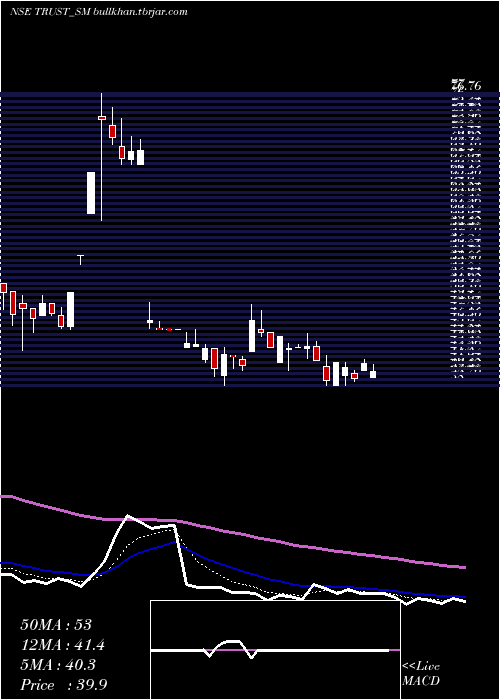
Task: Click the '12MA : 41.4' value
Action: (65, 645)
